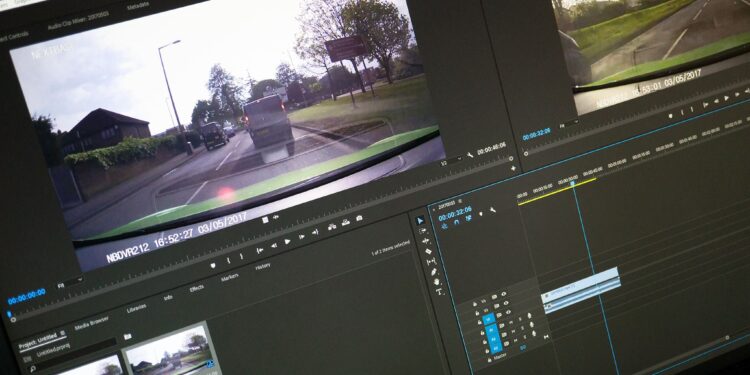Viewport: 750px width, 375px height.
Task: Enable voice-over record on A1
Action: click(x=529, y=315)
